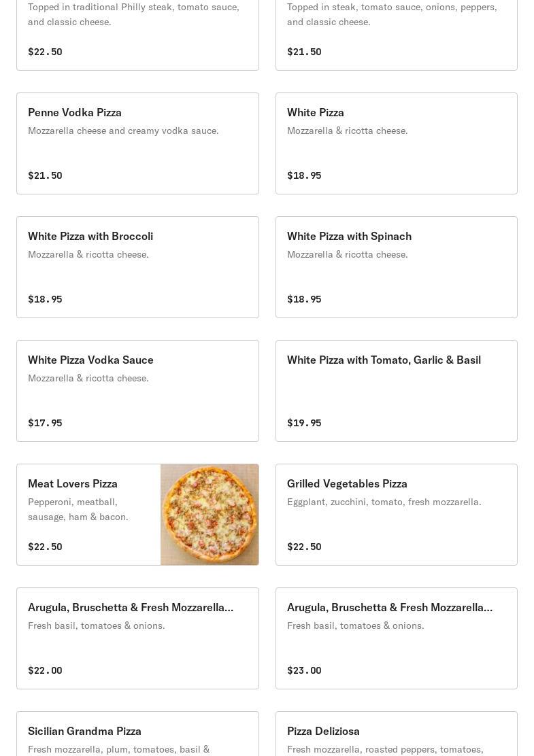
Task: Open the Grilled Vegetables Pizza card
Action: click(x=396, y=515)
